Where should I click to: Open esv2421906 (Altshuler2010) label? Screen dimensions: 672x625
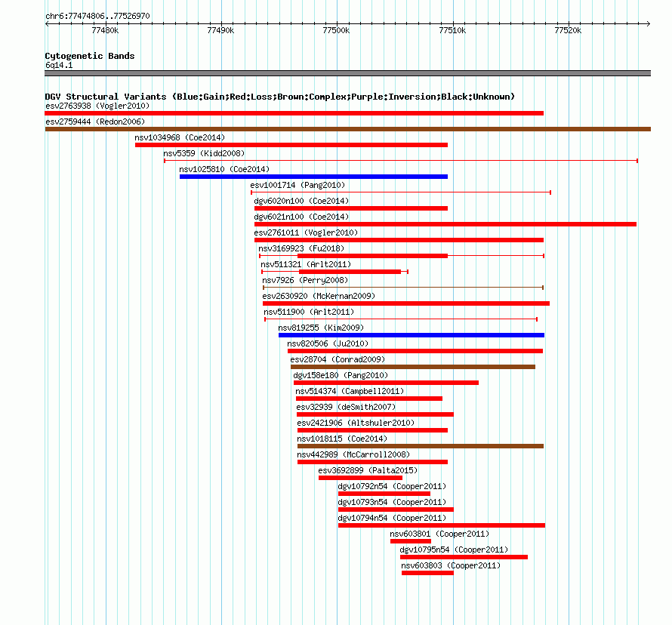tap(356, 423)
